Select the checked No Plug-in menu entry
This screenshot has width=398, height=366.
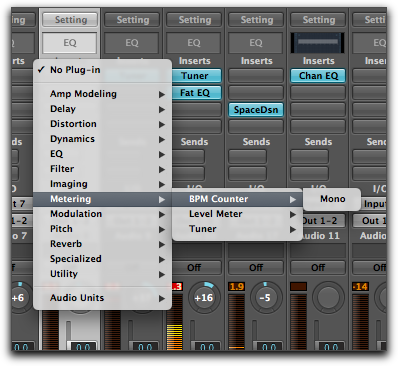(102, 70)
